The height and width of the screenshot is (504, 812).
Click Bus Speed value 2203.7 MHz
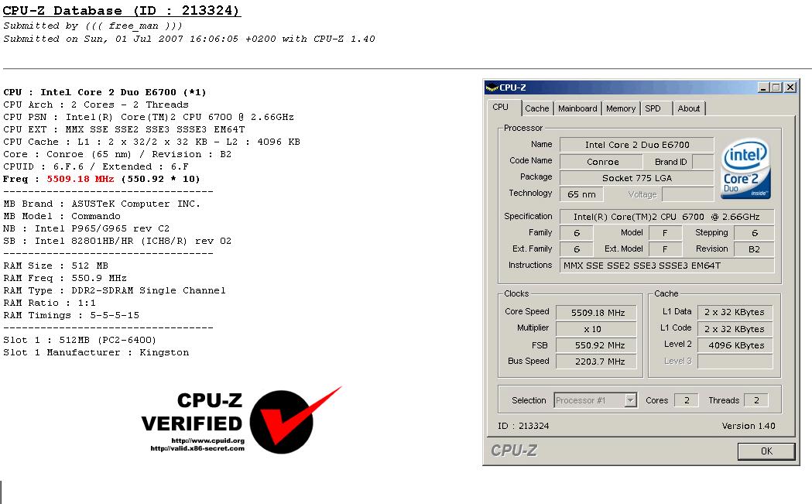596,361
